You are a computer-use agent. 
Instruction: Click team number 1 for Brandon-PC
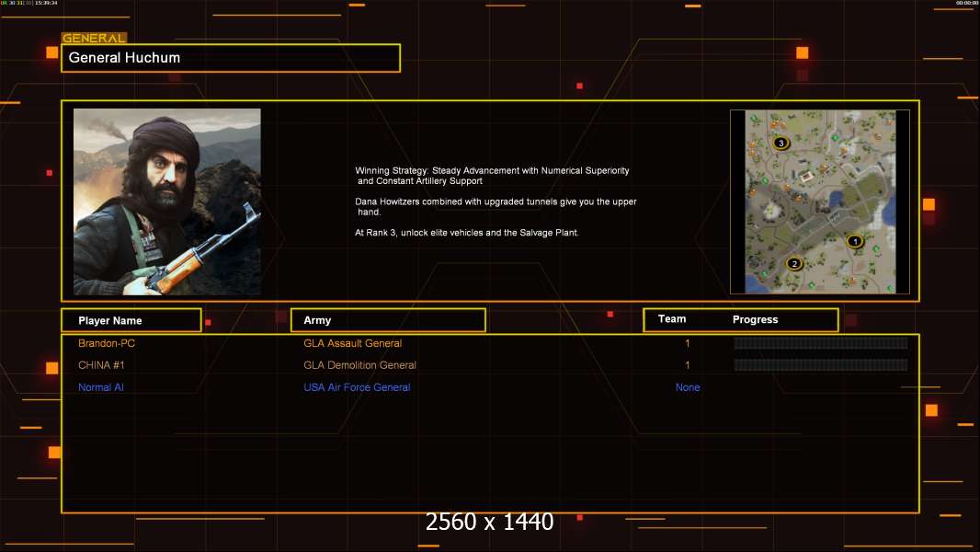pos(688,343)
